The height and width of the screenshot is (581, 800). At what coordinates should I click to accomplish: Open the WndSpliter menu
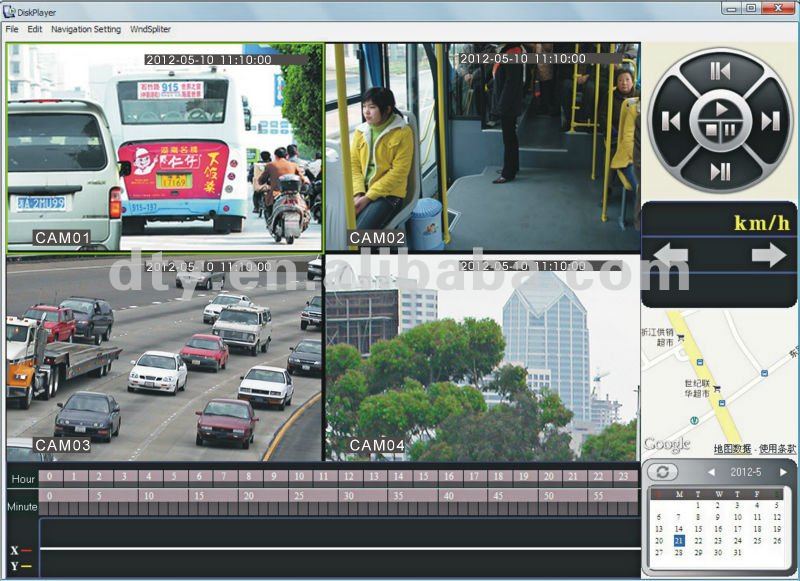pos(150,29)
